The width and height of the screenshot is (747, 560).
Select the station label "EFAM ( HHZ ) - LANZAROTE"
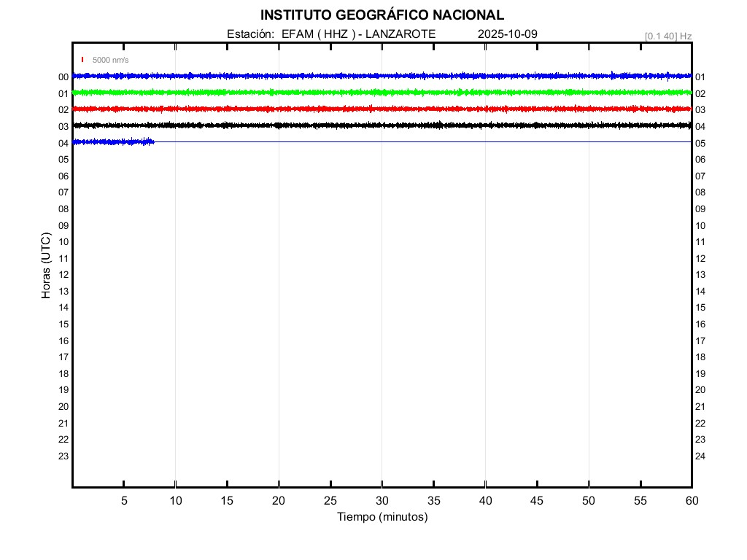click(358, 34)
